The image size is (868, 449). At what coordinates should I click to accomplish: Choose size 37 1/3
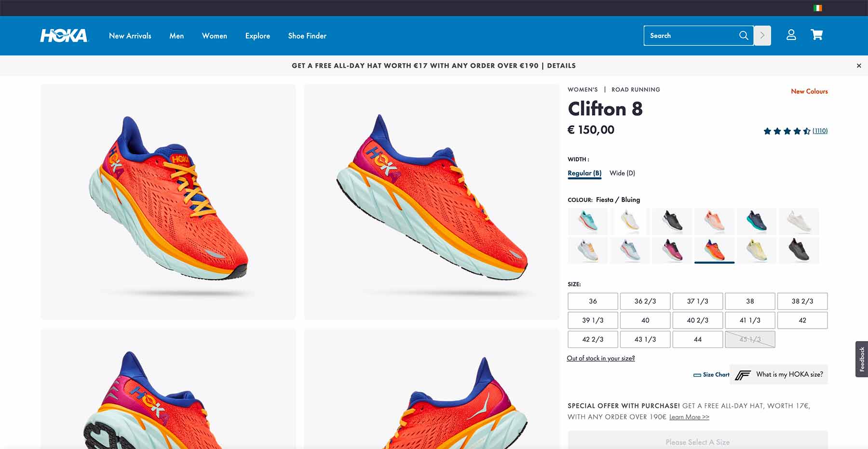pyautogui.click(x=698, y=301)
